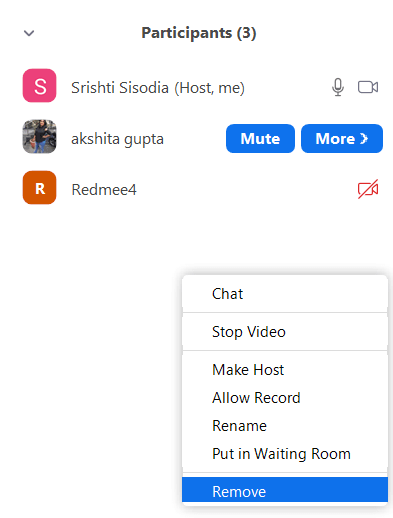This screenshot has height=518, width=393.
Task: Select the highlighted Remove option
Action: coord(285,489)
